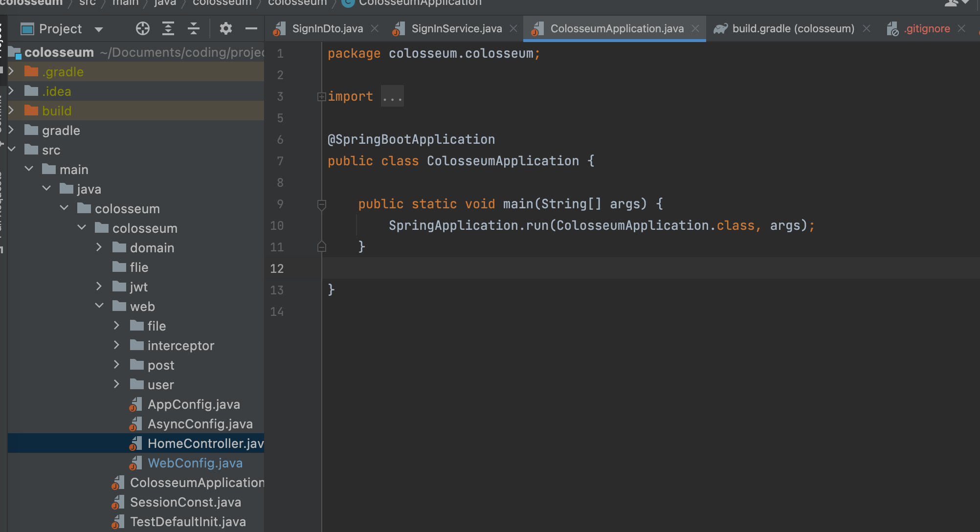
Task: Open the Project view dropdown arrow
Action: point(99,29)
